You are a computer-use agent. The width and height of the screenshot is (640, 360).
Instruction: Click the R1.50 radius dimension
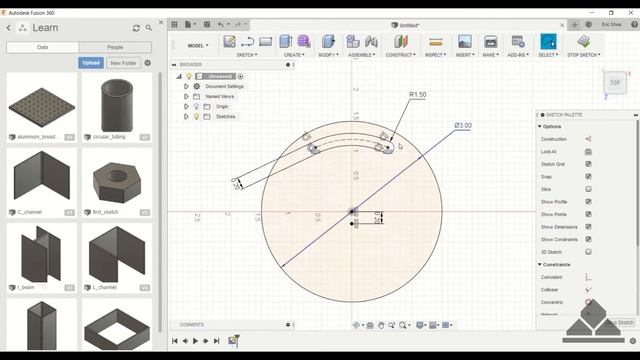coord(418,95)
